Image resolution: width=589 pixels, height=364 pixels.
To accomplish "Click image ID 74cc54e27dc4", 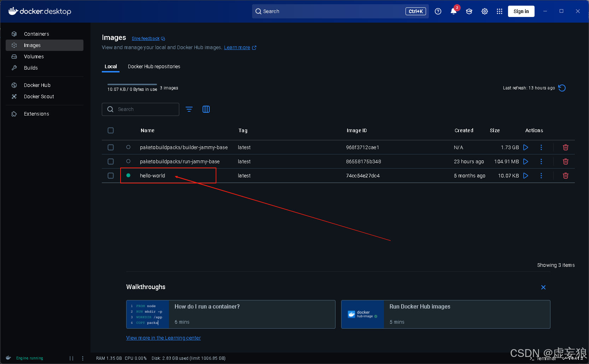I will pos(363,176).
